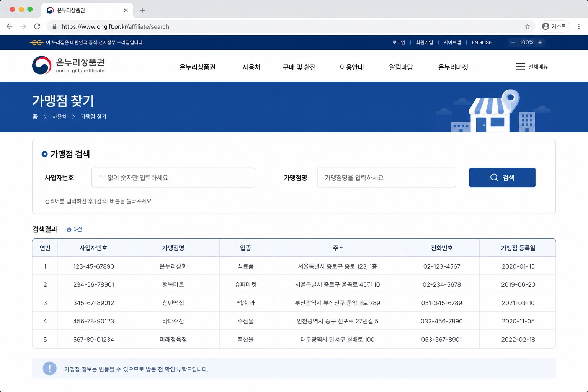Click the 회원가입 link
This screenshot has height=392, width=588.
pyautogui.click(x=424, y=42)
